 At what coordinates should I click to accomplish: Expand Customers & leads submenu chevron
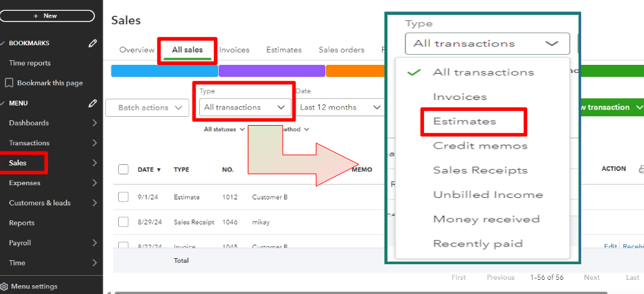[x=95, y=203]
